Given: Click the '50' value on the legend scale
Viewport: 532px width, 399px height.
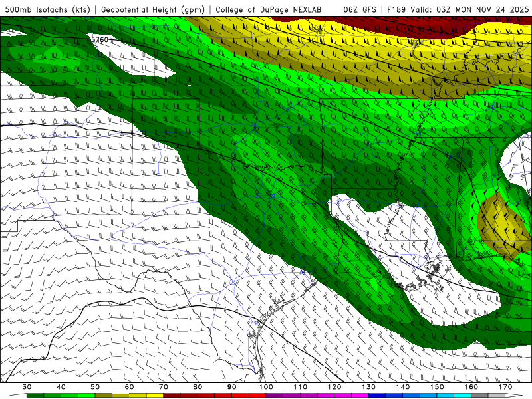Looking at the screenshot, I should pyautogui.click(x=95, y=387).
